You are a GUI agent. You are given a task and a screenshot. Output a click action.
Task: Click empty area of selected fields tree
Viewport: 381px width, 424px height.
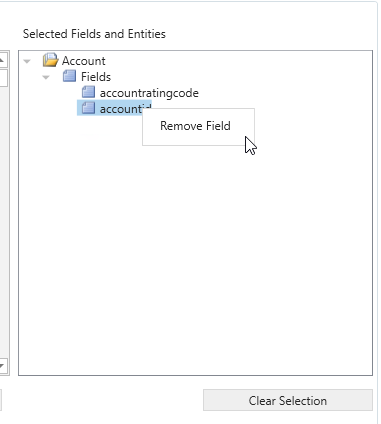(x=195, y=260)
